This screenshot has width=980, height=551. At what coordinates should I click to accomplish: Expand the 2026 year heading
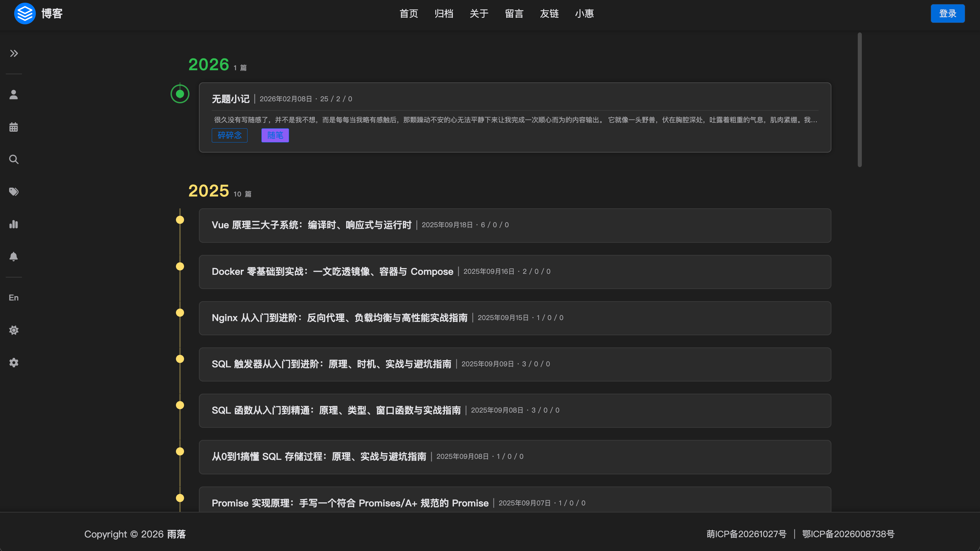point(209,64)
